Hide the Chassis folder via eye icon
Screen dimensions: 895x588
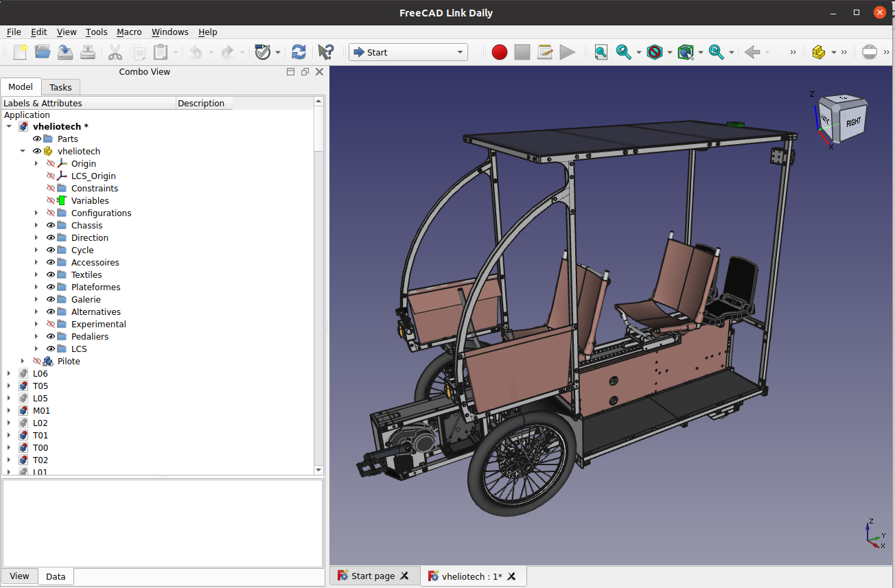[x=51, y=225]
